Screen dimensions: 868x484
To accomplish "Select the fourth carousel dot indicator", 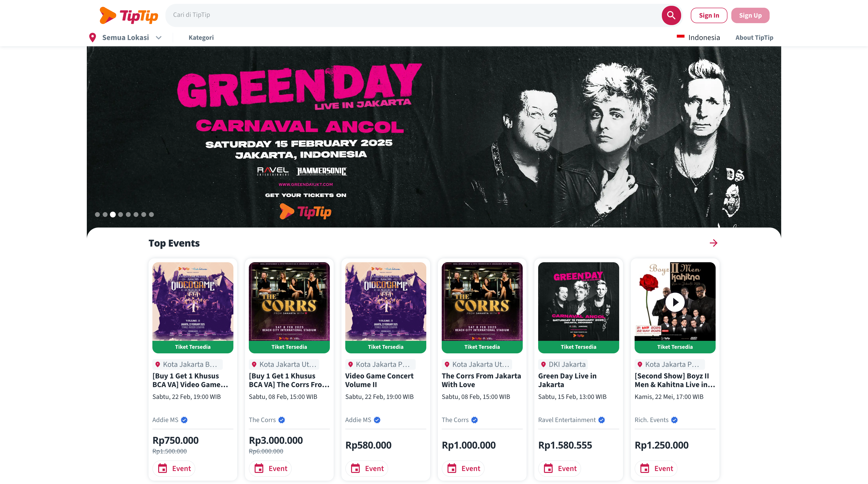I will pos(121,214).
